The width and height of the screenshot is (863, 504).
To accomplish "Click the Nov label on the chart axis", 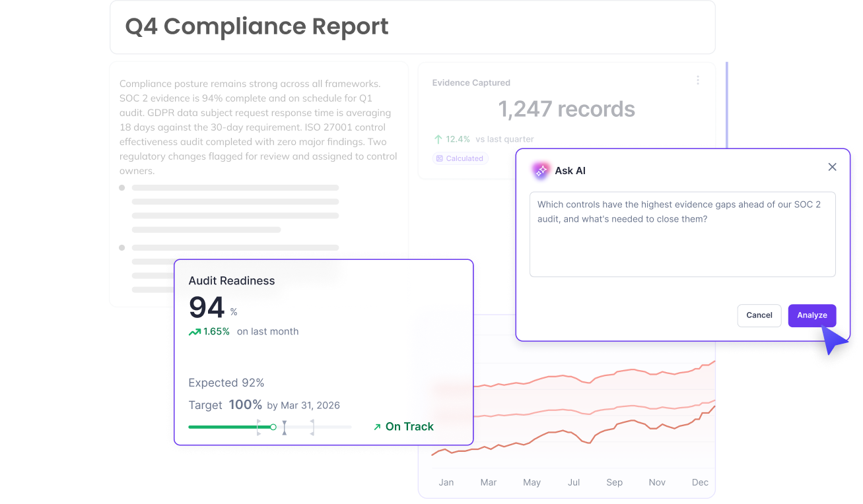I will [657, 482].
